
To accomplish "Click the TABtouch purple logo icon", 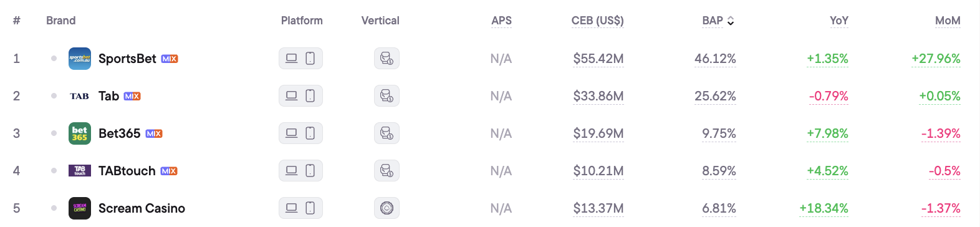I will click(80, 171).
